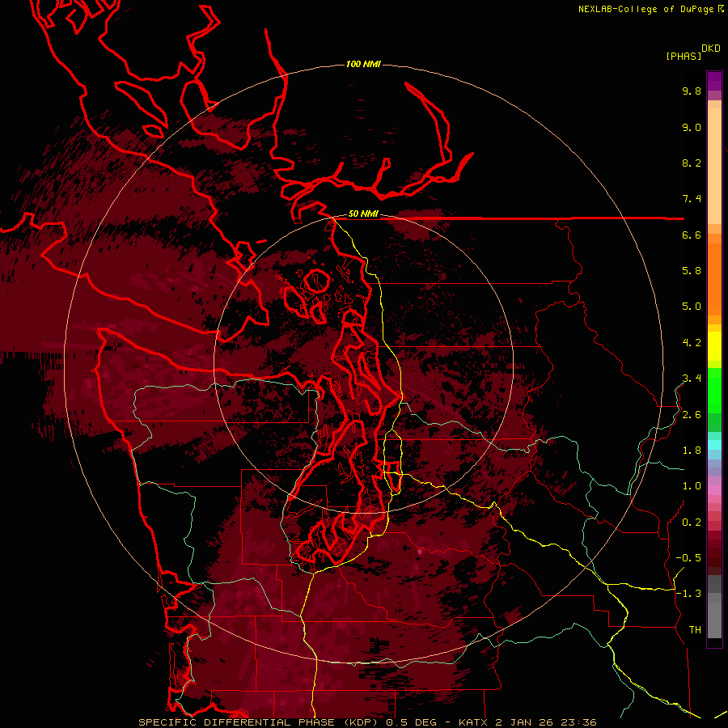Image resolution: width=728 pixels, height=728 pixels.
Task: Click the 4.2 value on the legend
Action: (x=692, y=343)
